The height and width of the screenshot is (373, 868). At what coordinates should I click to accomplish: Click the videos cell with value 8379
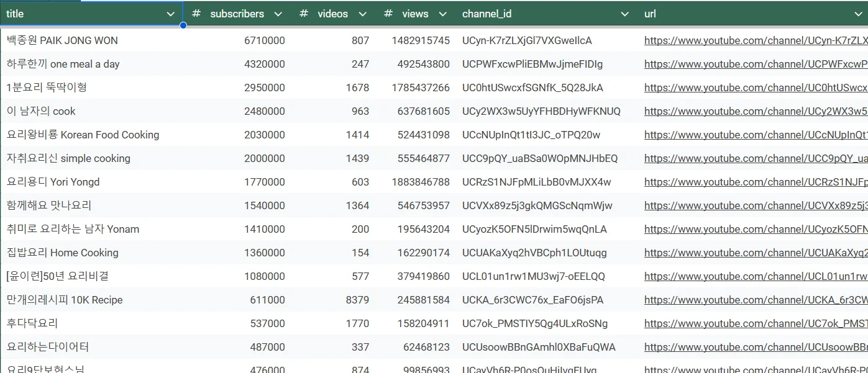click(x=357, y=300)
